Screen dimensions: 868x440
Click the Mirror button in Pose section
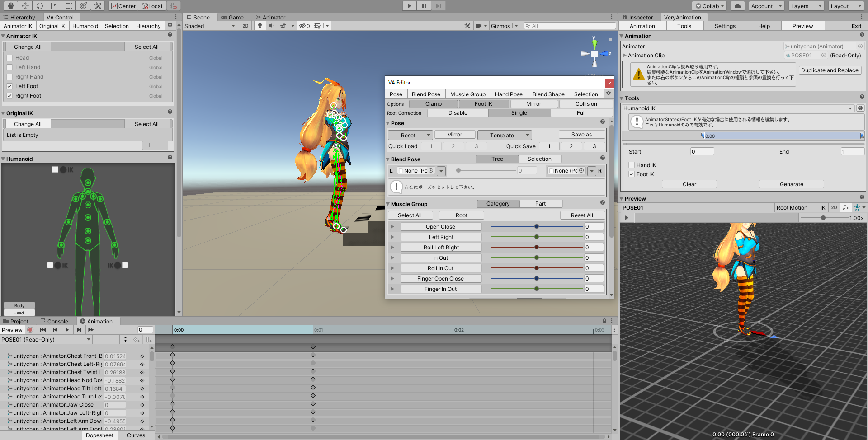(x=454, y=135)
